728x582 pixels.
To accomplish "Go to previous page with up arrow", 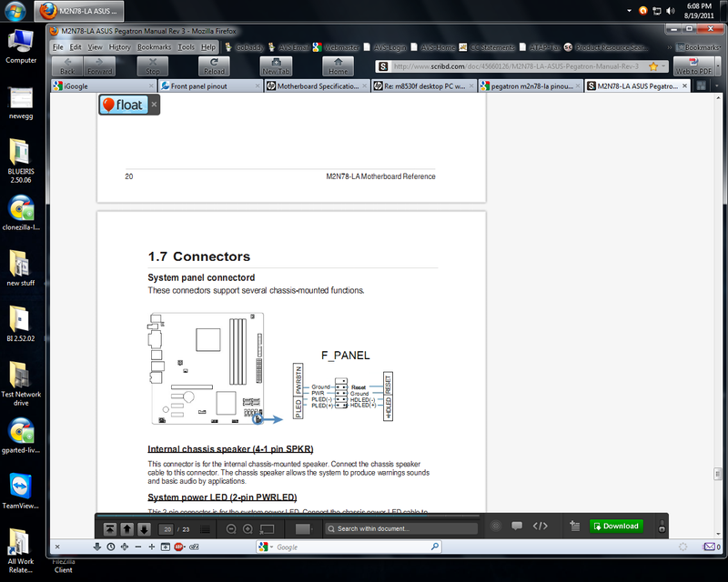I will [x=127, y=528].
